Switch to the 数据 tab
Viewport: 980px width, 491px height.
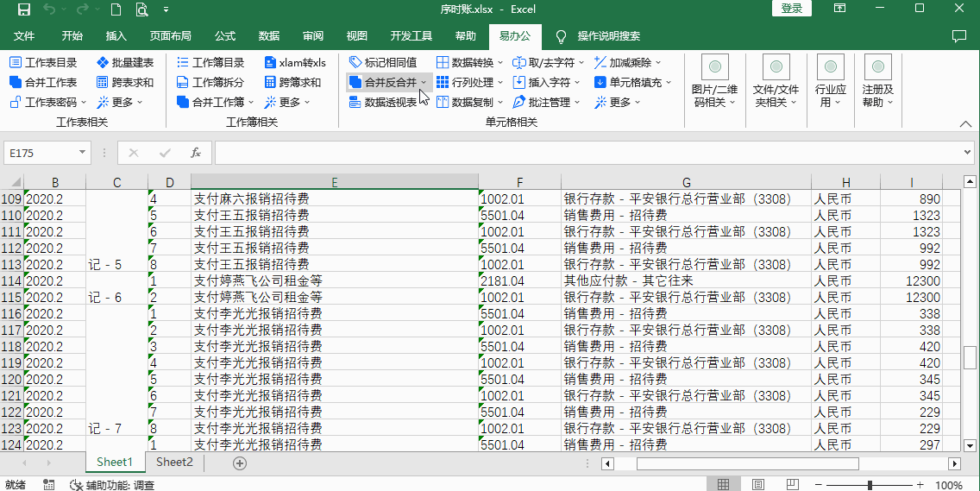click(269, 36)
